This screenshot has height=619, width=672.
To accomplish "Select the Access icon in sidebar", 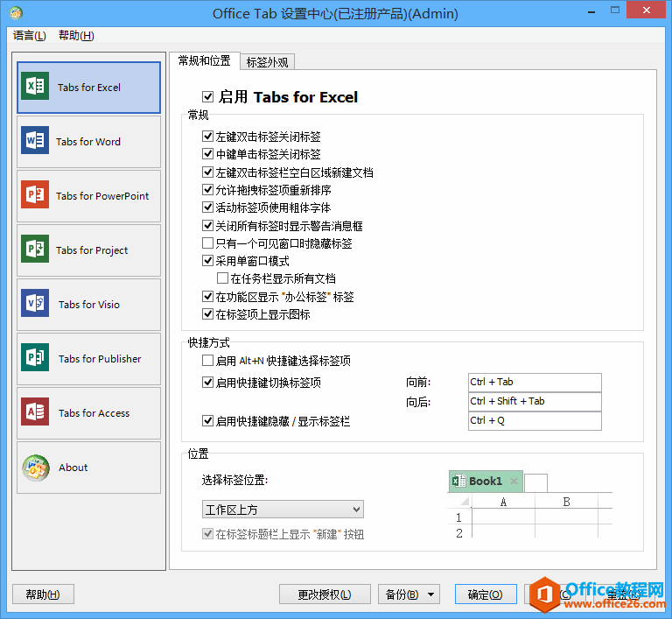I will point(35,411).
